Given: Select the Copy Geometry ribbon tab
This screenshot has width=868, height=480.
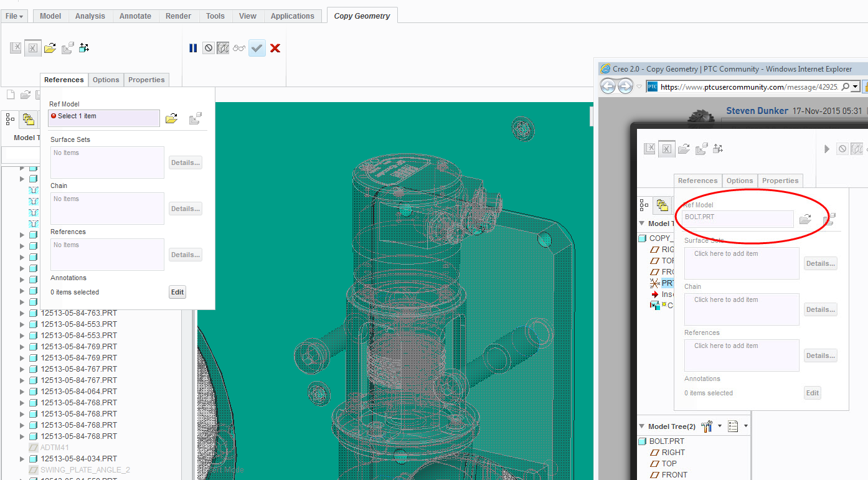Looking at the screenshot, I should click(x=362, y=16).
